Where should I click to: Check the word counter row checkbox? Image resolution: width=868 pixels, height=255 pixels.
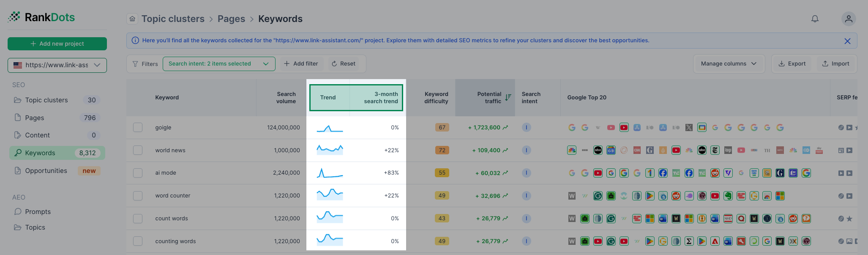138,195
